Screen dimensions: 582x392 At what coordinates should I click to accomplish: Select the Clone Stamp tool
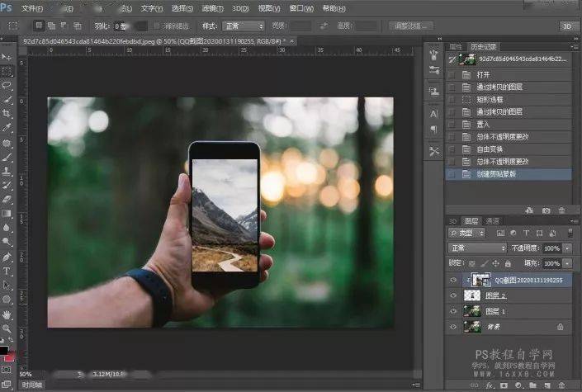[7, 171]
